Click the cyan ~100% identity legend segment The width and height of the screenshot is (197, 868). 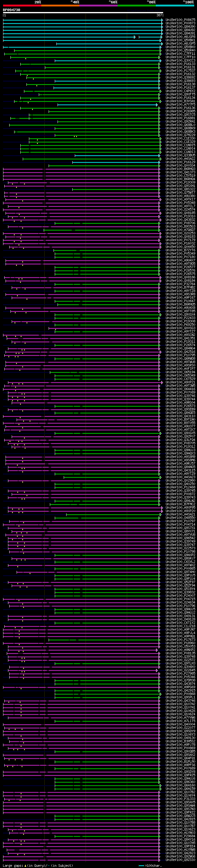[175, 6]
